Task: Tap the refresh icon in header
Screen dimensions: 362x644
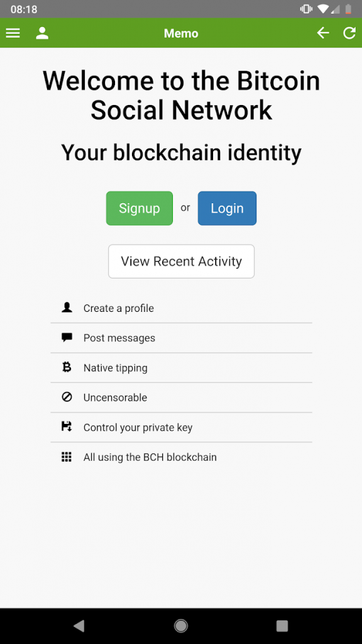Action: click(x=349, y=33)
